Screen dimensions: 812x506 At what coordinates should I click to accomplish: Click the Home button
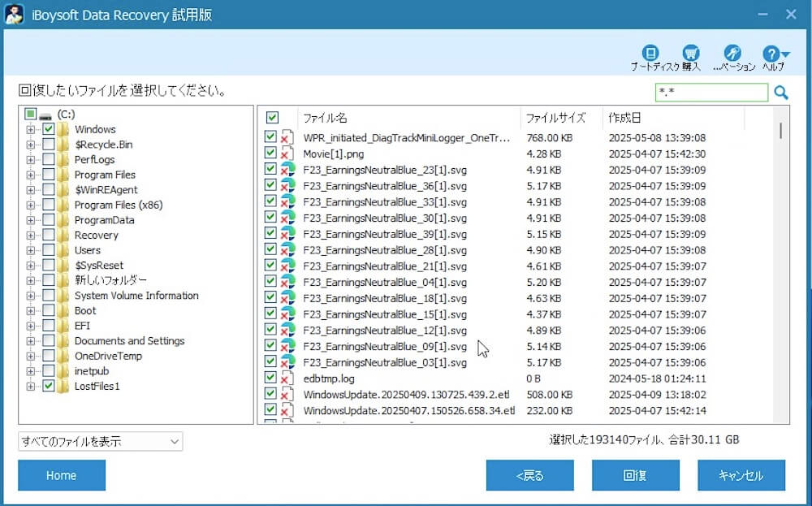62,475
